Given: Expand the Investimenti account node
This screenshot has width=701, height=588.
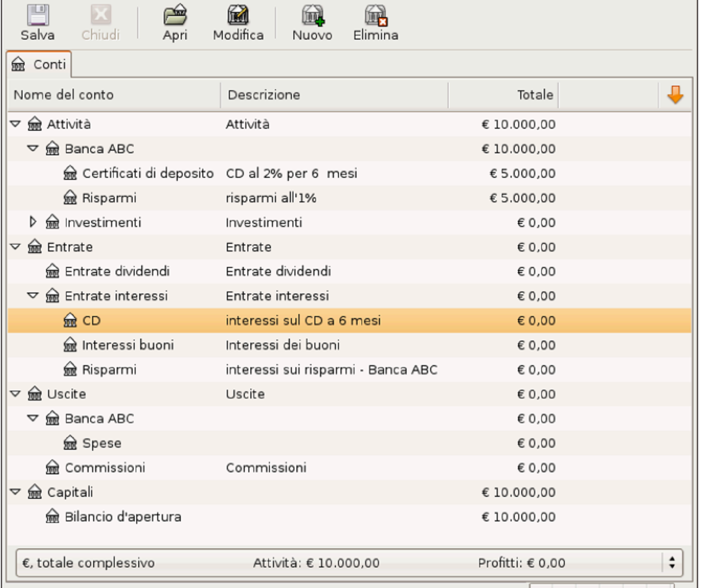Looking at the screenshot, I should (x=33, y=222).
